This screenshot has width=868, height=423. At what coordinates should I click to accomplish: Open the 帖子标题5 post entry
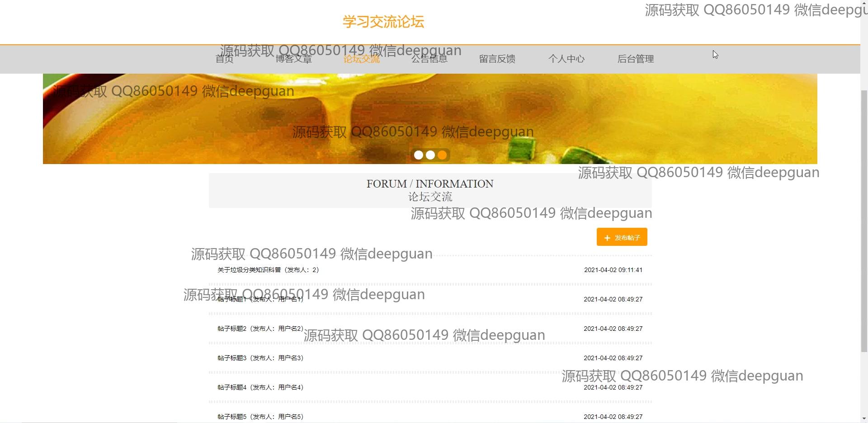point(260,416)
